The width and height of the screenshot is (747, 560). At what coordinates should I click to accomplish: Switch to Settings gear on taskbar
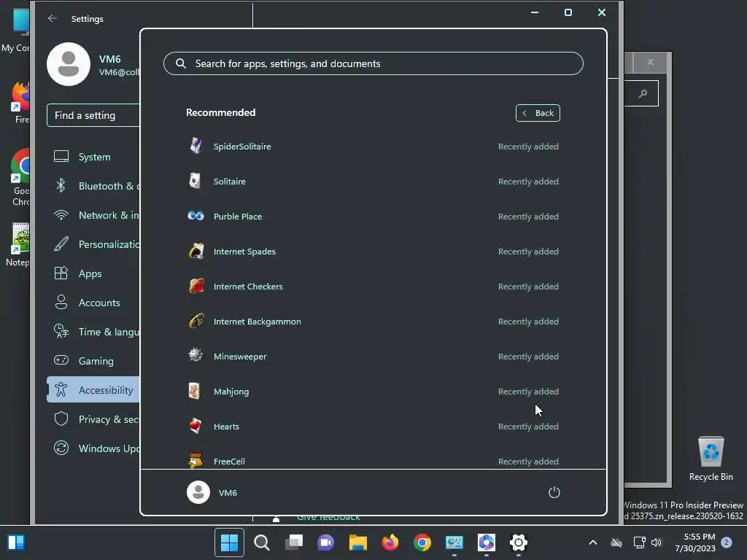coord(519,542)
